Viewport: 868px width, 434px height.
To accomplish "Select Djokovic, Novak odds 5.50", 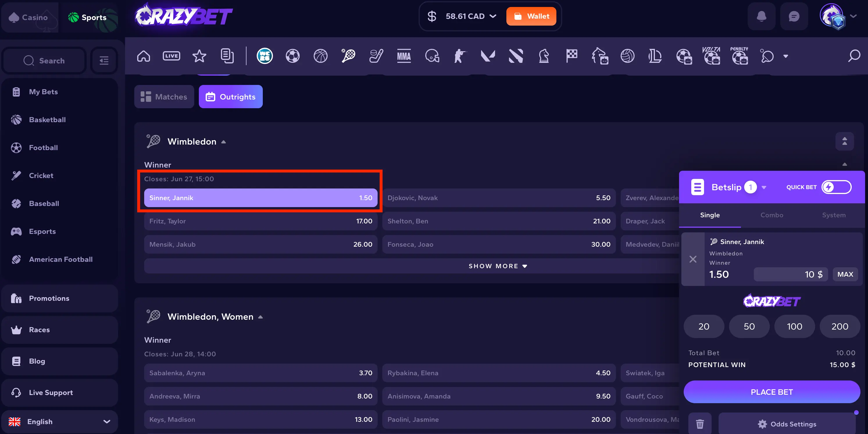I will (x=499, y=198).
